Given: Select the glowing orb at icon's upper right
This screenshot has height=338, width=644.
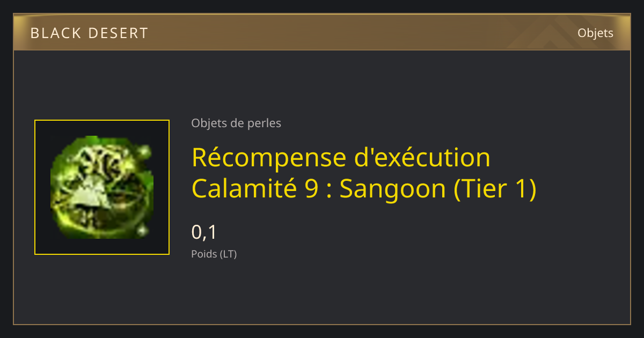Looking at the screenshot, I should click(x=144, y=153).
